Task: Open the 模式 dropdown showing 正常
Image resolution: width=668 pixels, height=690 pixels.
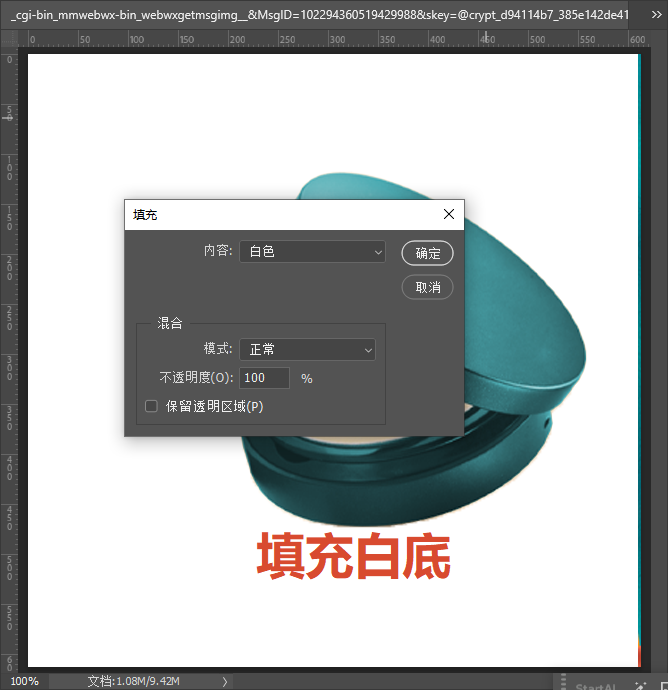Action: coord(307,349)
